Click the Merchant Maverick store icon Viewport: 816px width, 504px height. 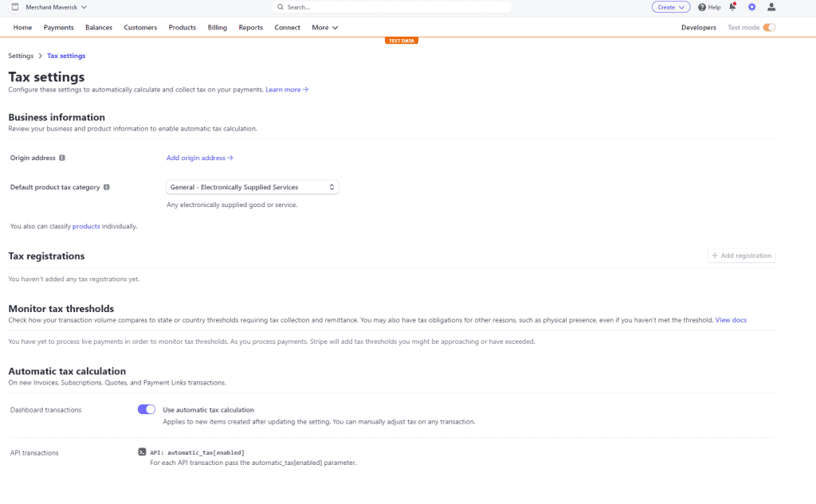click(x=15, y=7)
